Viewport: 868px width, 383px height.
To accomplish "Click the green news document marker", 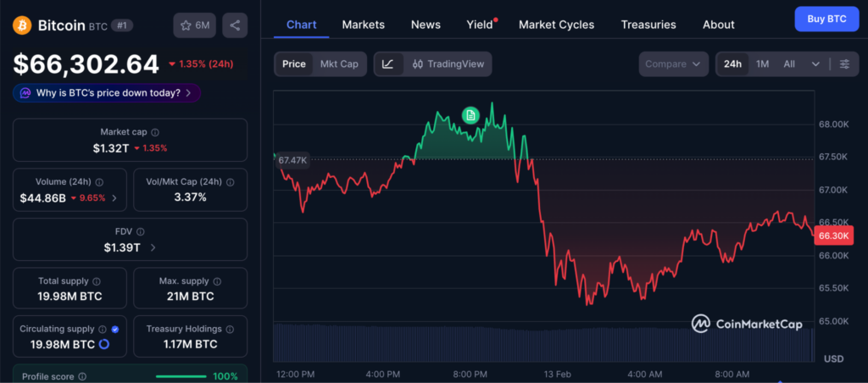I will (x=470, y=115).
